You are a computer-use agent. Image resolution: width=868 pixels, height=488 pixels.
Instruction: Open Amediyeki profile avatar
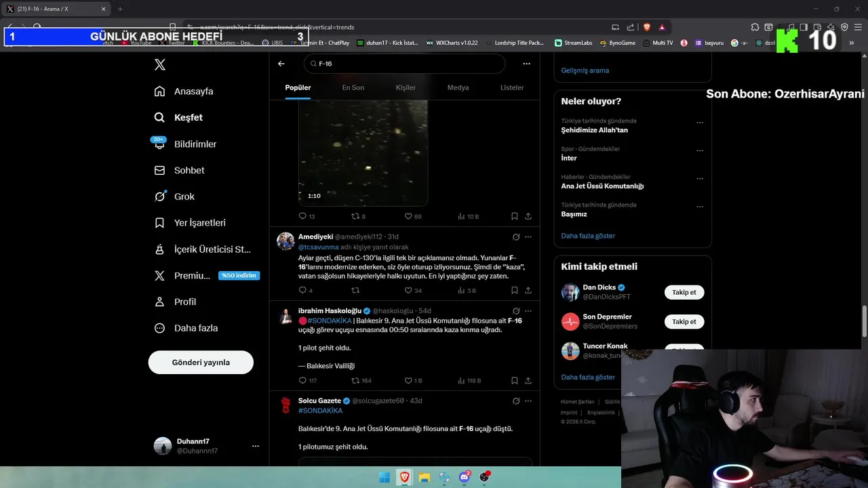pos(285,241)
